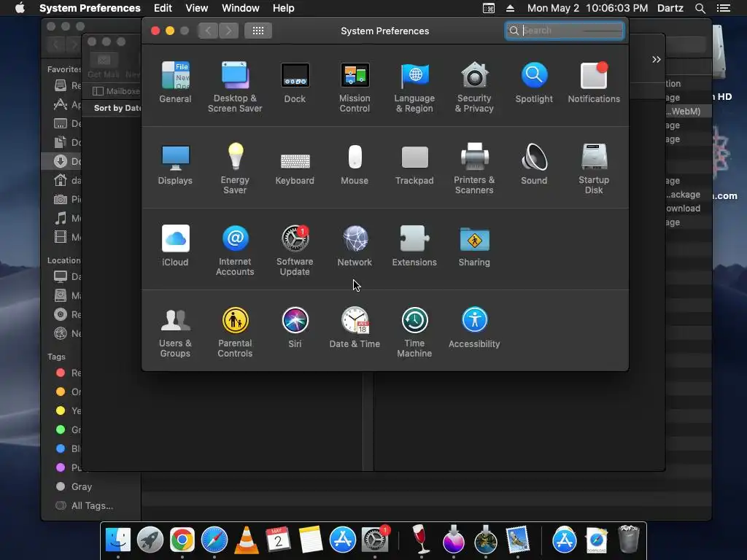Open Parental Controls preferences
The height and width of the screenshot is (560, 747).
point(235,332)
